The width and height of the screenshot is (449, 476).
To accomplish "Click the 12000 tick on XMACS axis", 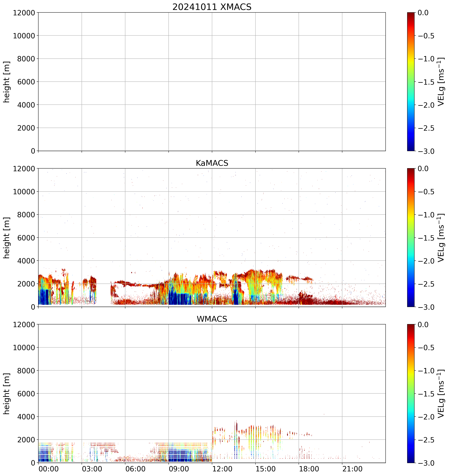I will tap(24, 13).
